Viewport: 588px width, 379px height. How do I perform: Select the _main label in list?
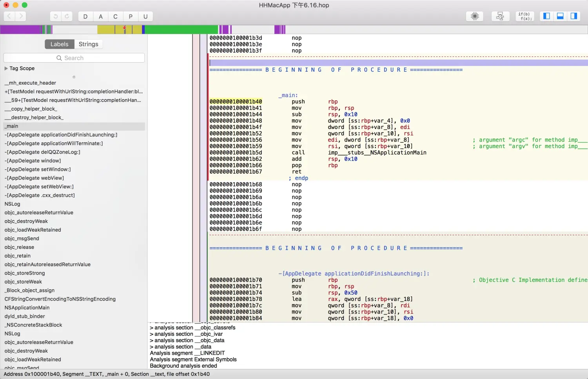pos(74,126)
